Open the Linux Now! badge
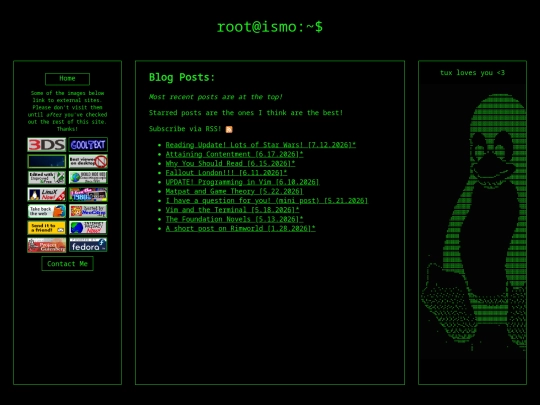 [x=47, y=195]
